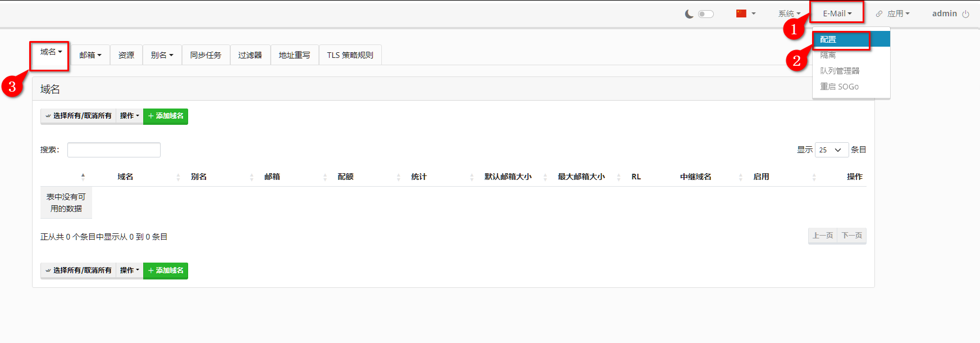Toggle the dark mode switch
This screenshot has width=980, height=343.
(705, 14)
